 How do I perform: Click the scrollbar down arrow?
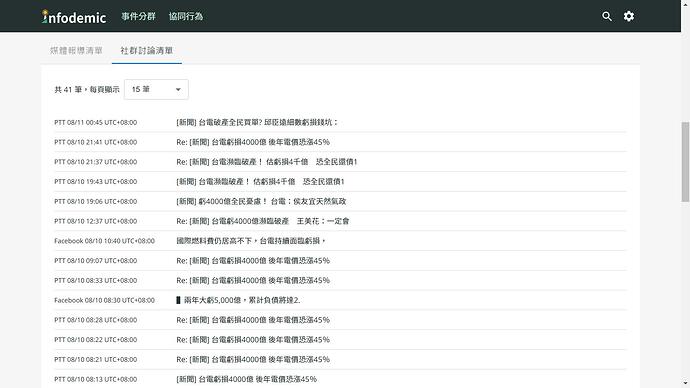pos(685,384)
